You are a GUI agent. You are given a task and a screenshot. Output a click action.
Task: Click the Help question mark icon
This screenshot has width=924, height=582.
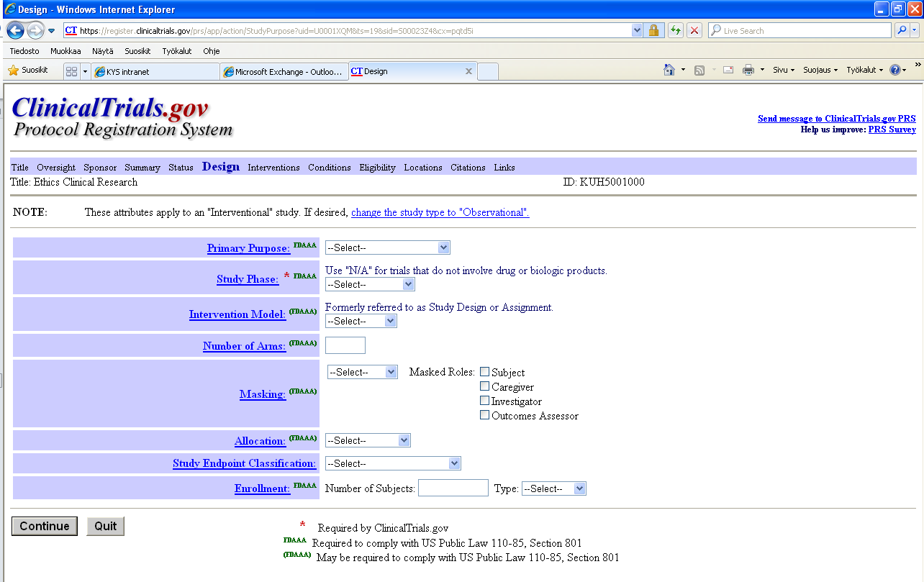tap(895, 70)
